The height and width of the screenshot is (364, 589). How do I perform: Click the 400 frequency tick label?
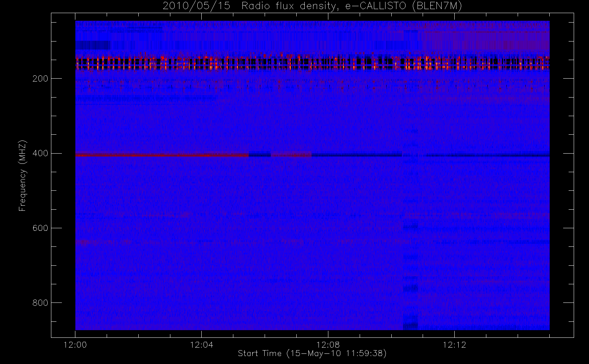(x=40, y=153)
